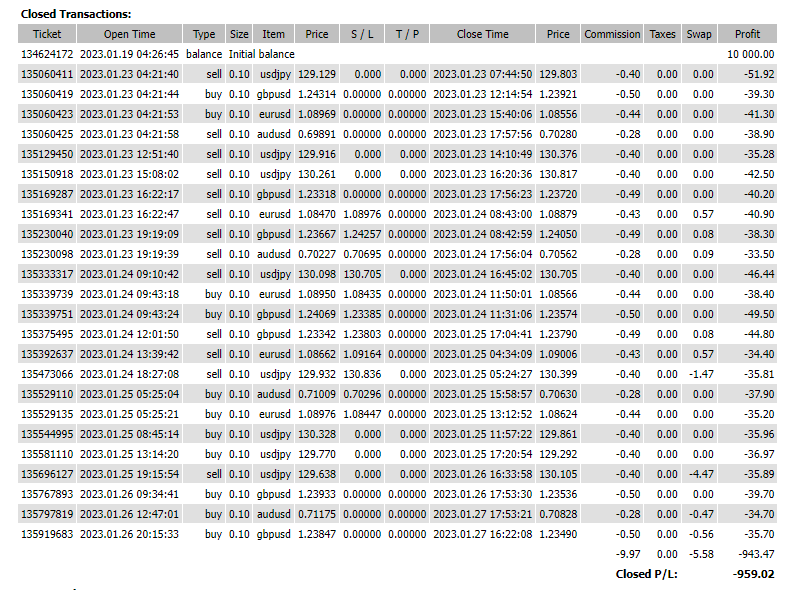The width and height of the screenshot is (802, 590).
Task: Click the -4.47 swap value
Action: (x=701, y=474)
